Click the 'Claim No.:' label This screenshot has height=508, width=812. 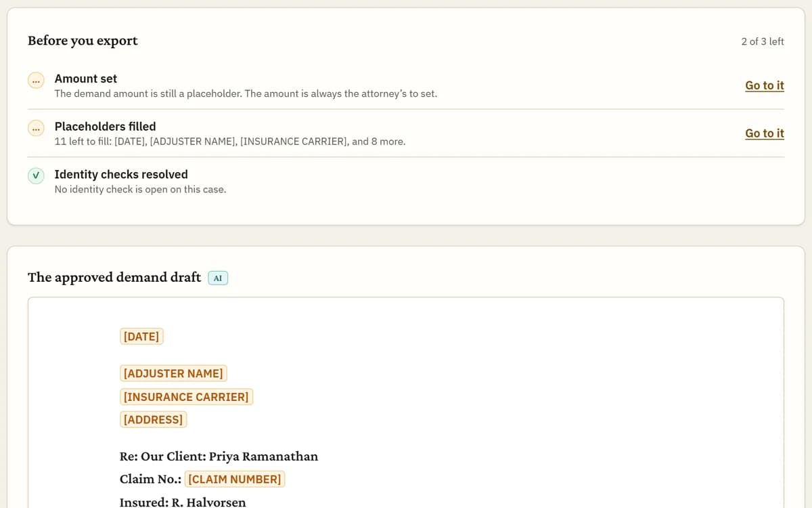click(x=150, y=480)
